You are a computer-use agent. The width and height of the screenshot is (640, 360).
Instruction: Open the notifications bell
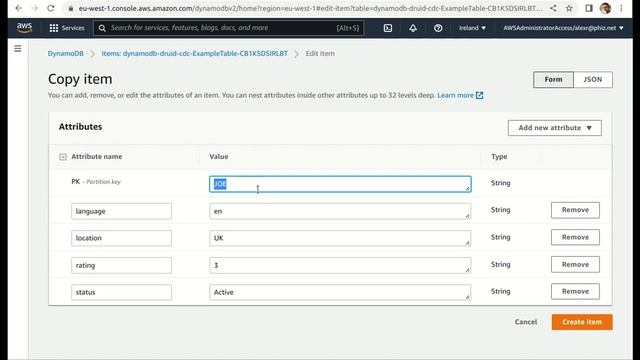413,28
